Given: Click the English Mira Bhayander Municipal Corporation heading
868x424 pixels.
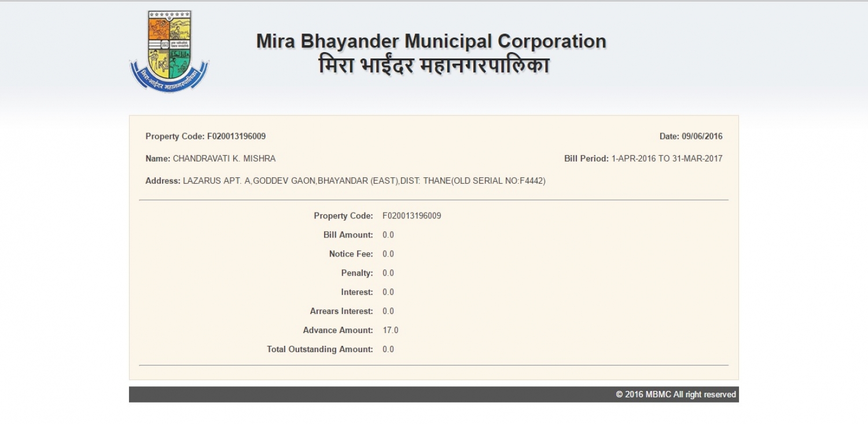Looking at the screenshot, I should click(431, 42).
